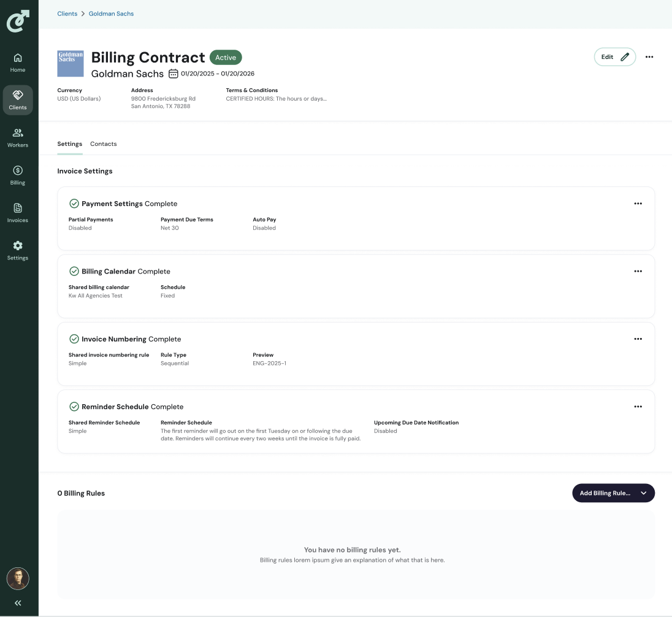Go to Workers section icon
The height and width of the screenshot is (617, 672).
click(18, 132)
